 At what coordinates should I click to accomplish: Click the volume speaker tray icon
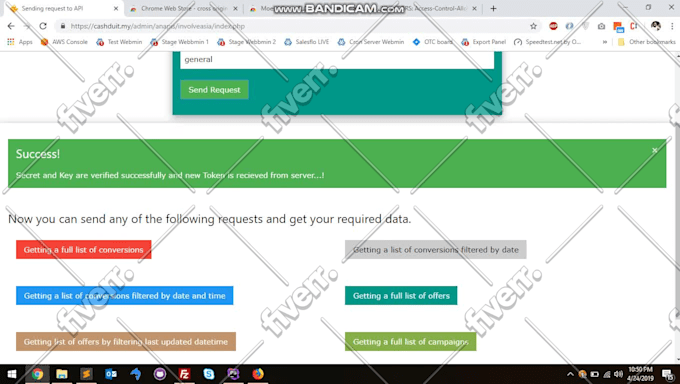tap(619, 374)
